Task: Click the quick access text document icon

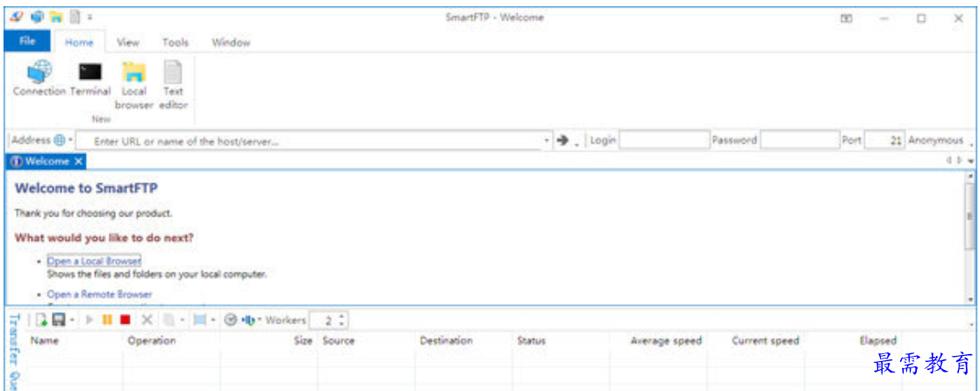Action: (x=75, y=18)
